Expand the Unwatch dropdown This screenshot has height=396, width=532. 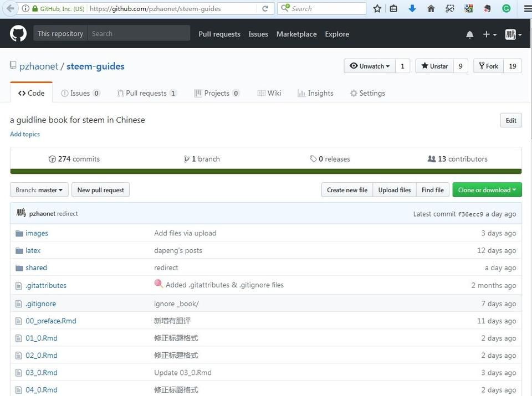point(369,66)
